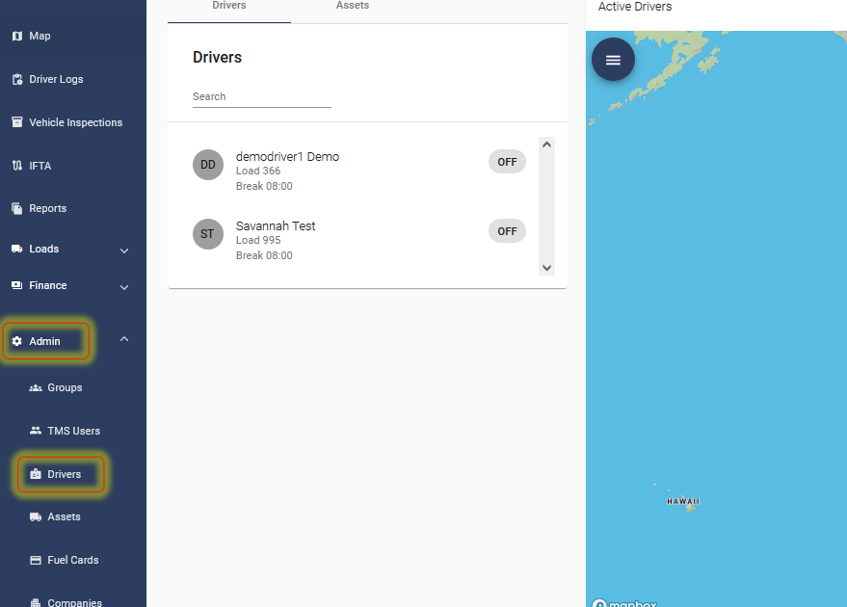Open TMS Users under Admin
The width and height of the screenshot is (847, 607).
(73, 431)
